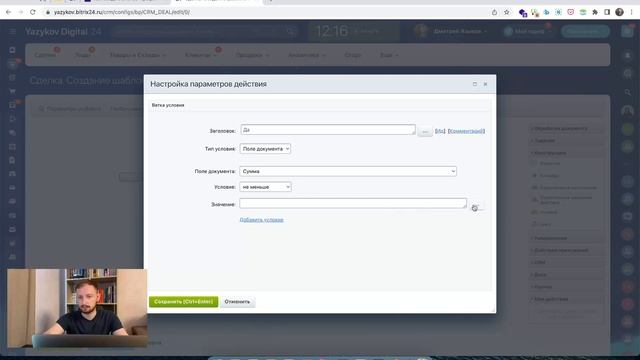Open the Поле документа dropdown showing Сумма
The width and height of the screenshot is (640, 360).
[x=348, y=171]
